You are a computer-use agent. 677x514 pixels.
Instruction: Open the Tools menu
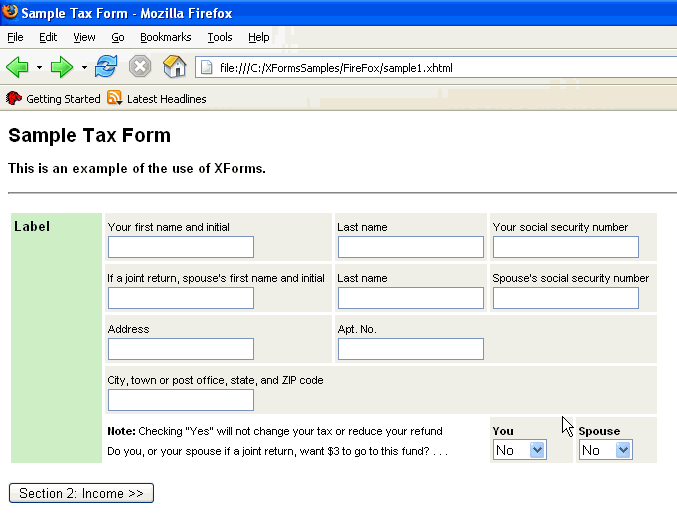(220, 37)
